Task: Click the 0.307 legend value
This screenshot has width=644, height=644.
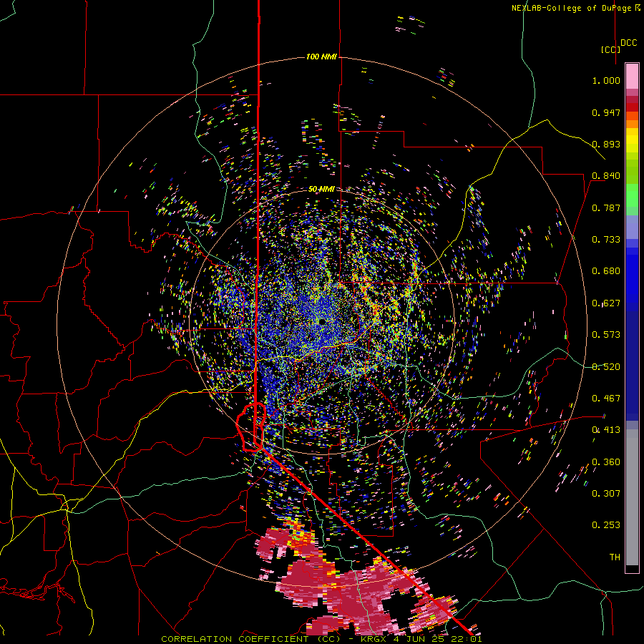Action: [x=606, y=493]
